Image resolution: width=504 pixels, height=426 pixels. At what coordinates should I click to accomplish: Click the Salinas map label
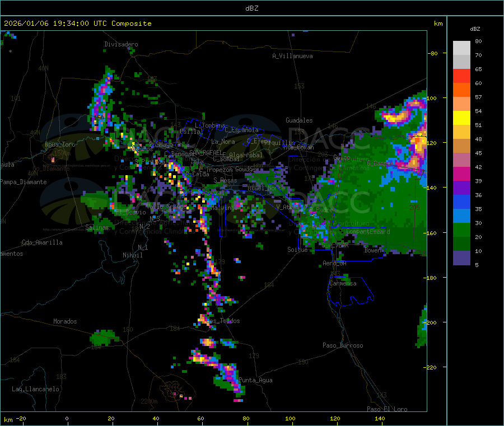[97, 227]
